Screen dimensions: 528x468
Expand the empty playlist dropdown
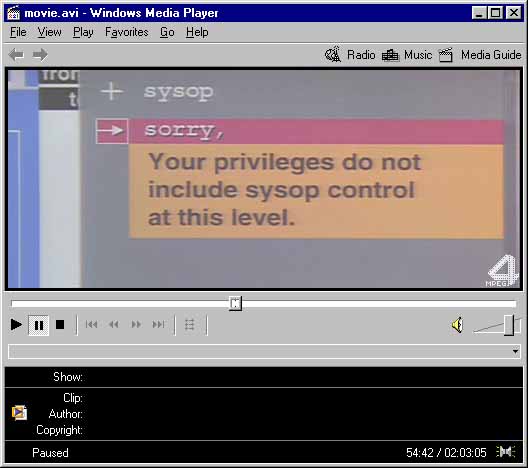tap(515, 352)
